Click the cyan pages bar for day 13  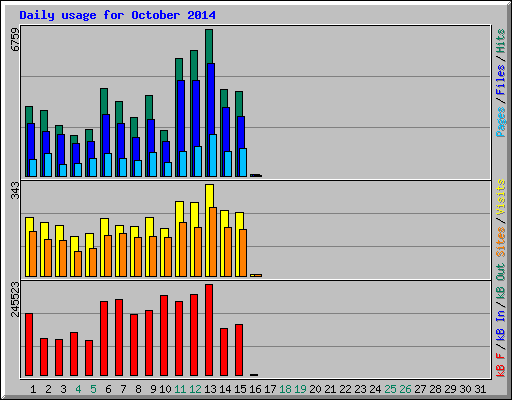pos(213,155)
